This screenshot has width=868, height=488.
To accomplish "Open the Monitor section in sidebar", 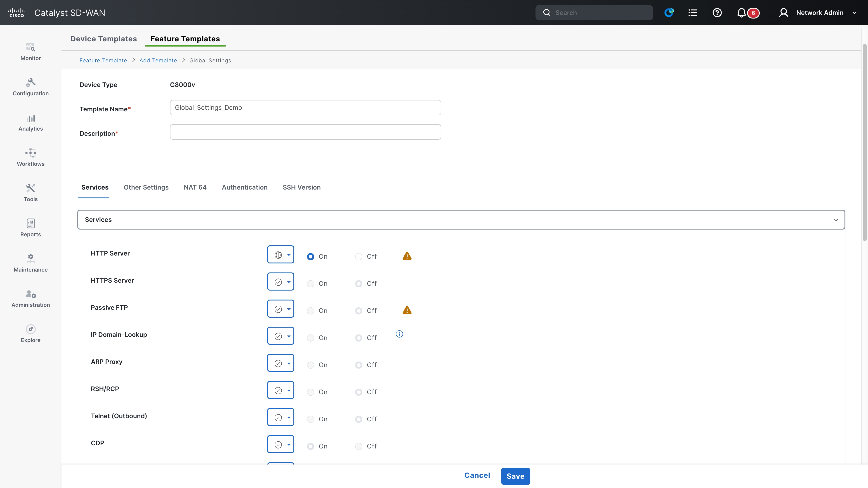I will 30,52.
